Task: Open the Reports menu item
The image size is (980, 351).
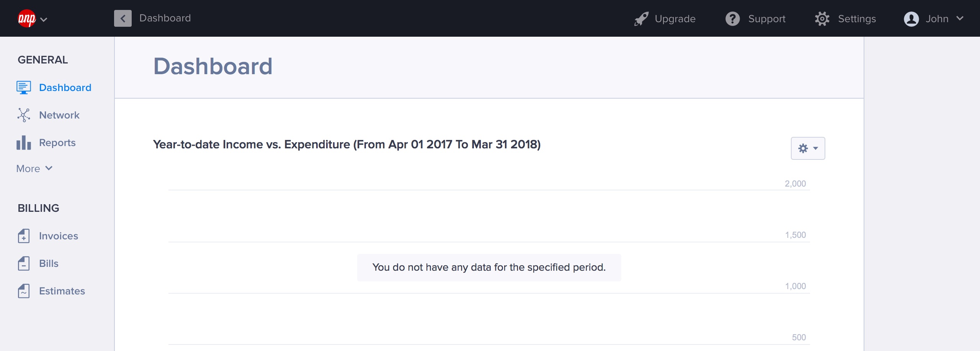Action: point(57,143)
